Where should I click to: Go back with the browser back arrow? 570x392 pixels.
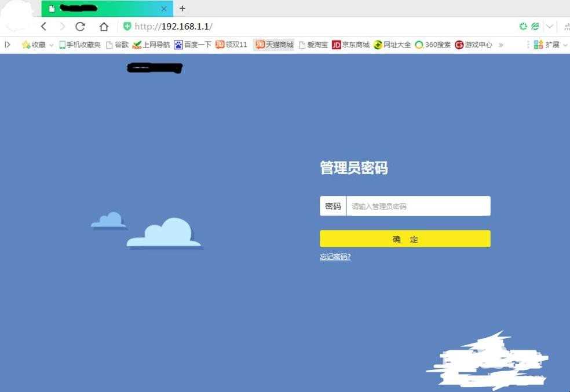[43, 26]
